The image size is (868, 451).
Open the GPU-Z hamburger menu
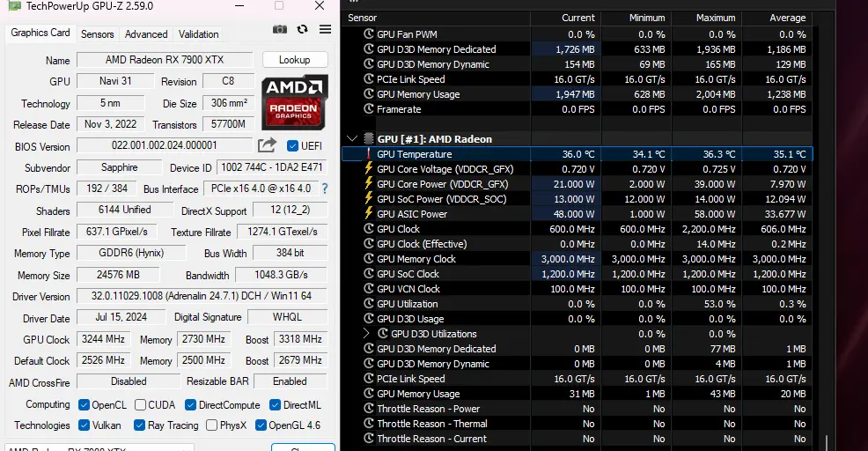click(x=326, y=29)
